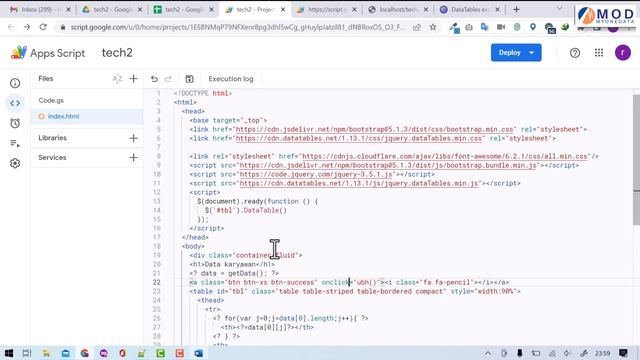The height and width of the screenshot is (360, 640).
Task: Click the volume icon in system tray
Action: [x=567, y=353]
